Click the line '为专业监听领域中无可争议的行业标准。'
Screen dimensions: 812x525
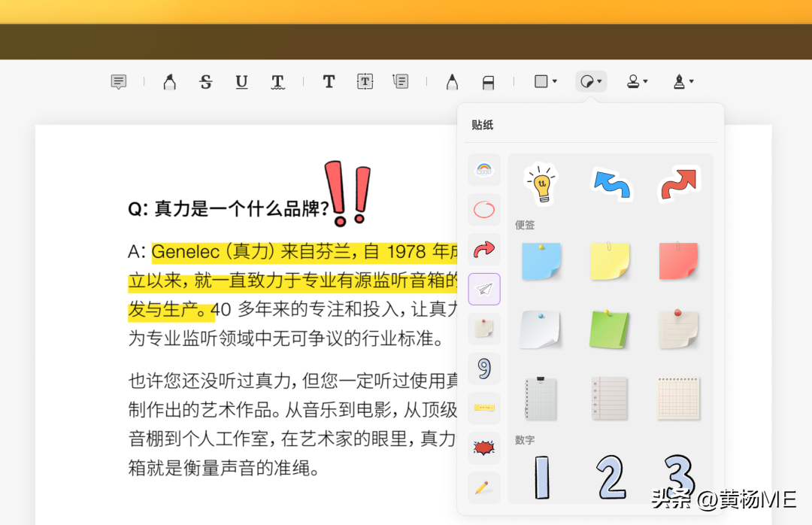[286, 338]
